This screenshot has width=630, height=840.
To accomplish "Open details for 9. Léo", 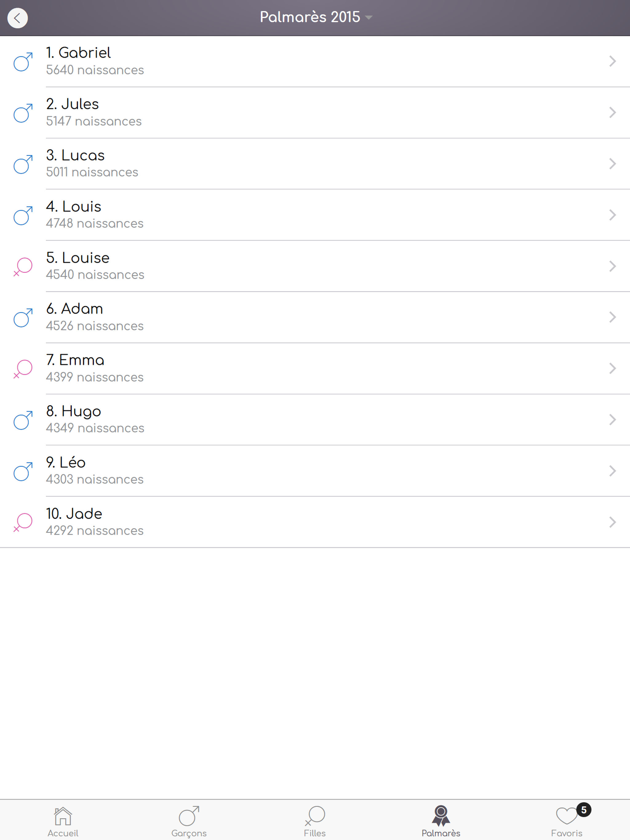I will click(315, 471).
